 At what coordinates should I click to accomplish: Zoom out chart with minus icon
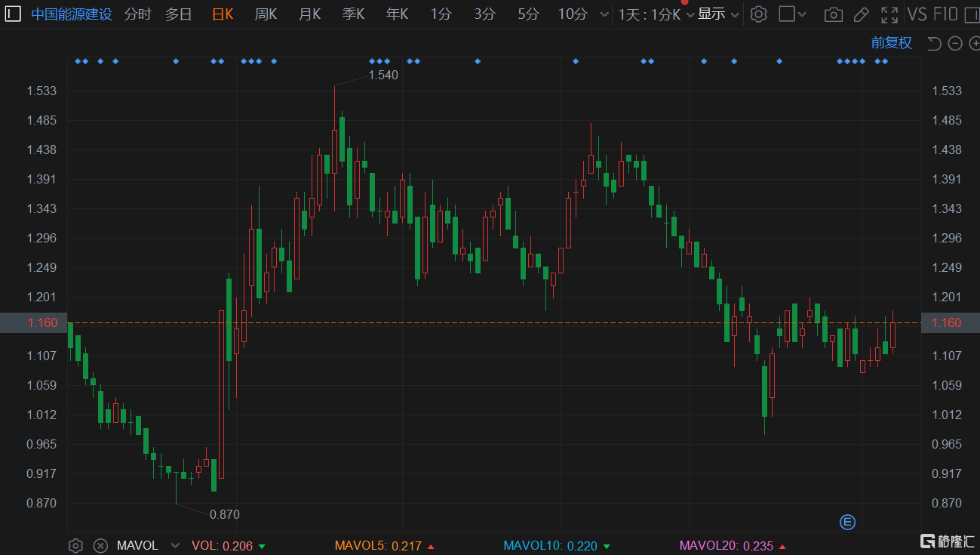pyautogui.click(x=955, y=44)
